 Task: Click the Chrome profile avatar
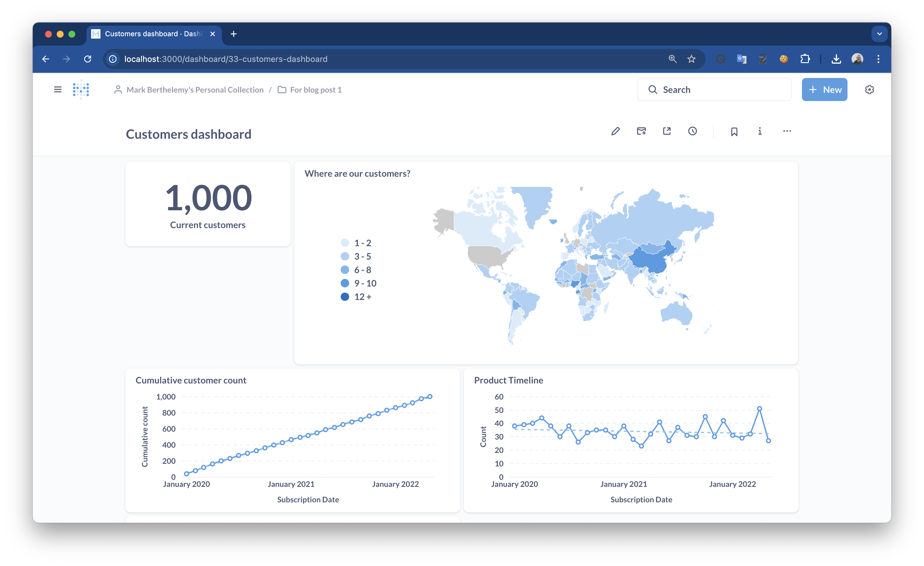coord(857,59)
